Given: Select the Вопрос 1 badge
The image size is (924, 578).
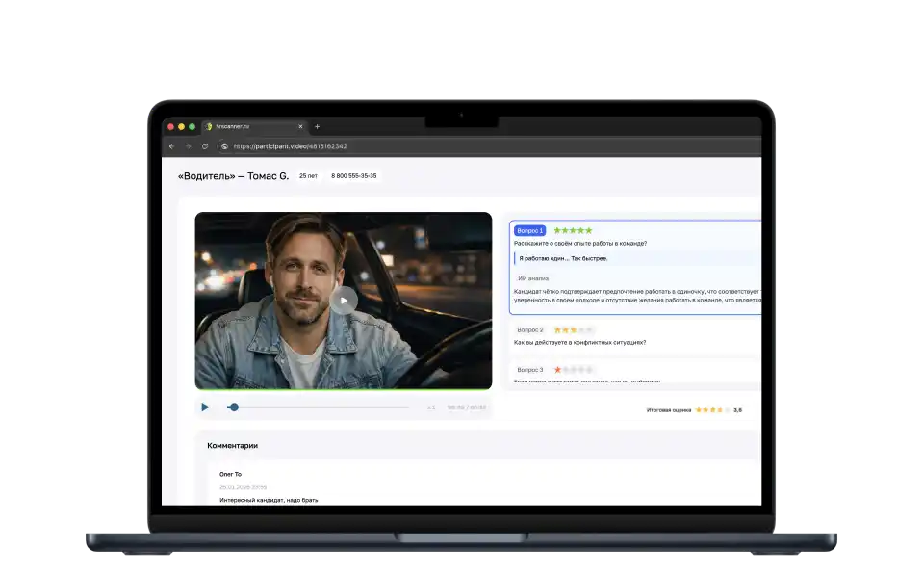Looking at the screenshot, I should point(529,231).
